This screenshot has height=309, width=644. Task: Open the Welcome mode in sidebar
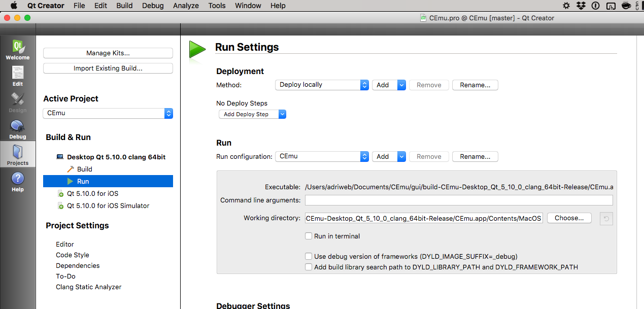point(18,50)
